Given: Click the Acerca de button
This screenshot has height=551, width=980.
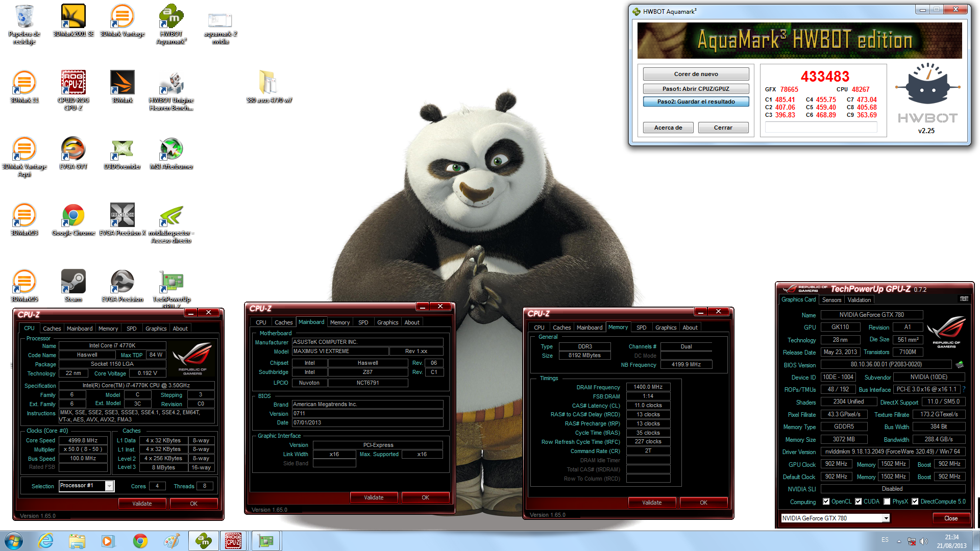Looking at the screenshot, I should [x=668, y=128].
